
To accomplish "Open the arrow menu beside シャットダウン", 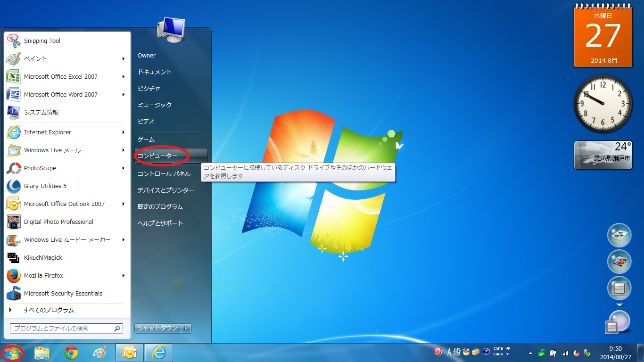I will click(x=186, y=328).
